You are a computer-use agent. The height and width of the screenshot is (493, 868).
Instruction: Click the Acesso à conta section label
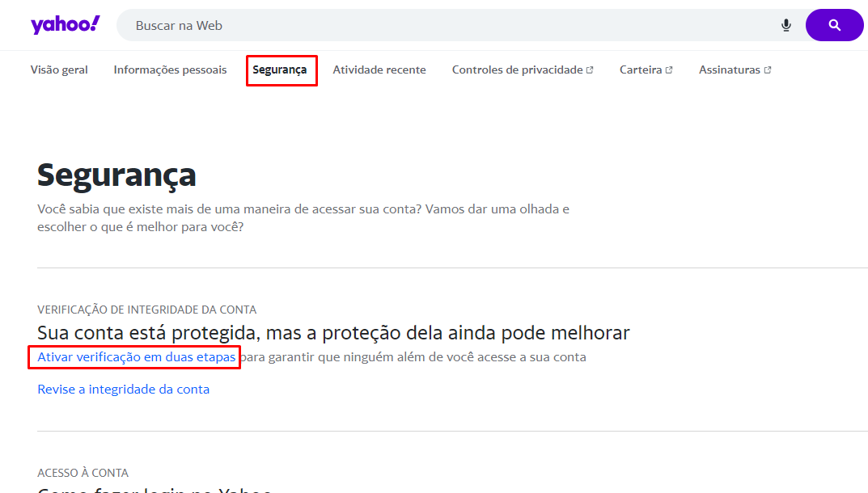[x=83, y=473]
